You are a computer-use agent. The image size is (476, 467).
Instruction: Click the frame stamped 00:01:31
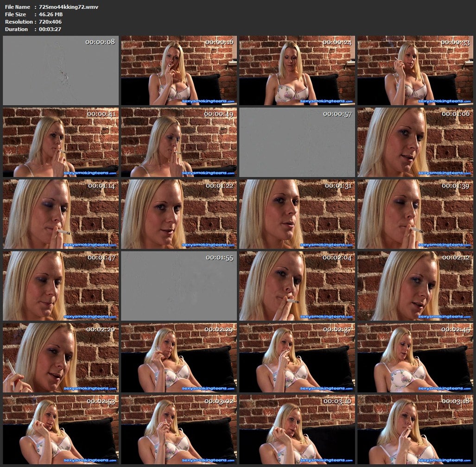click(297, 214)
